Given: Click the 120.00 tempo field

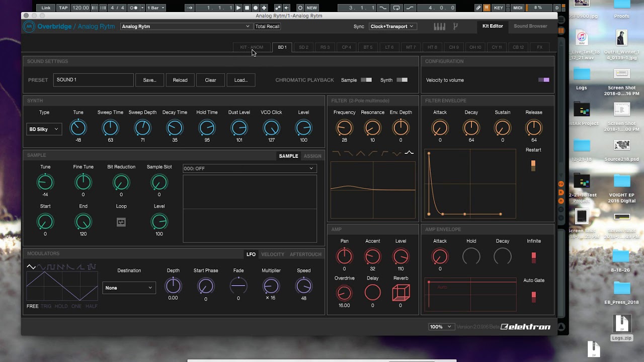Looking at the screenshot, I should [80, 8].
